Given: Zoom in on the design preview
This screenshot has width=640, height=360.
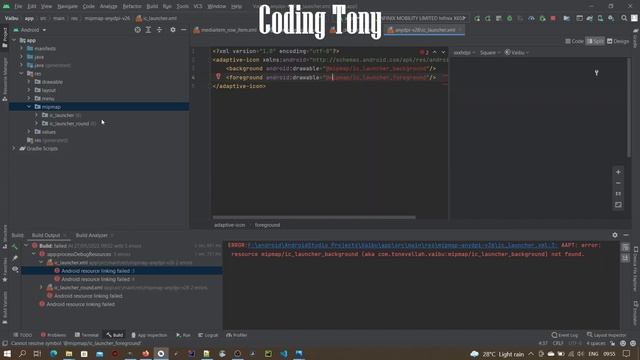Looking at the screenshot, I should click(618, 172).
